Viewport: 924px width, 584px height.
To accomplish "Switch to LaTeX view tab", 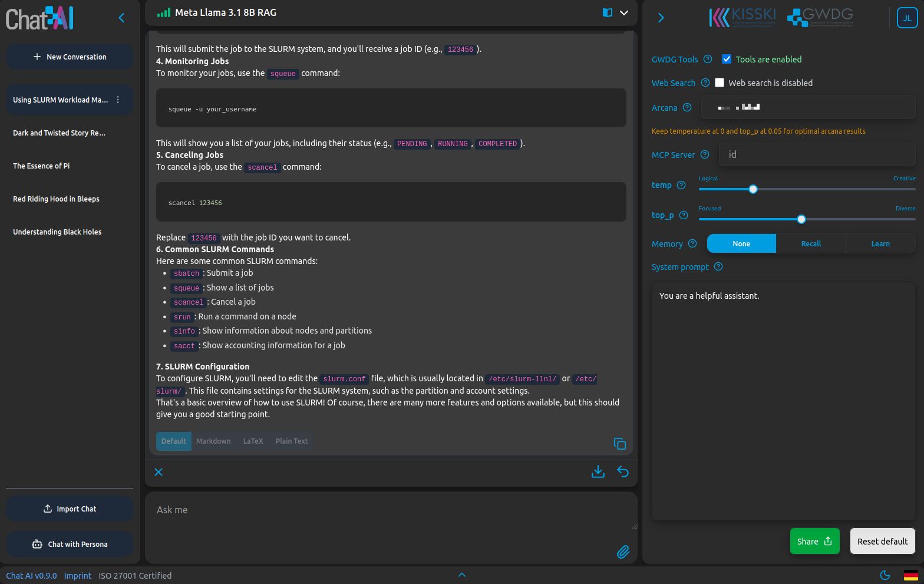I will (x=253, y=441).
